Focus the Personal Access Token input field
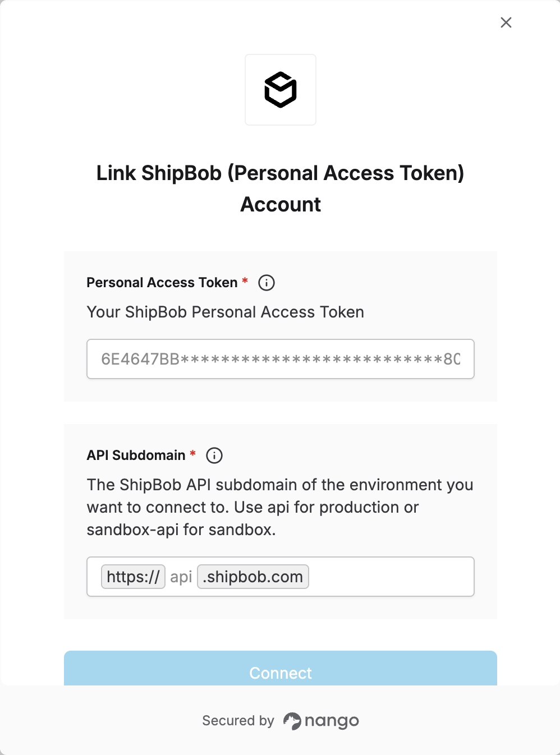This screenshot has height=755, width=560. point(281,359)
